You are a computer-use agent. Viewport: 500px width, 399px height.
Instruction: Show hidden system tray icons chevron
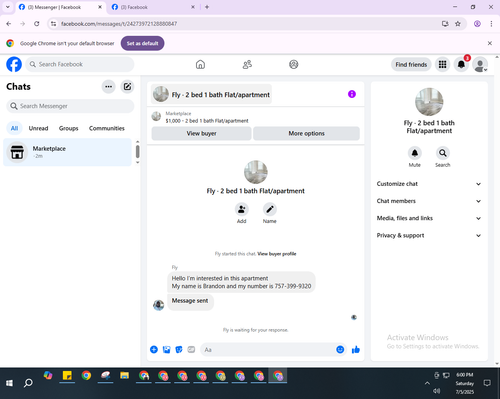pyautogui.click(x=427, y=383)
